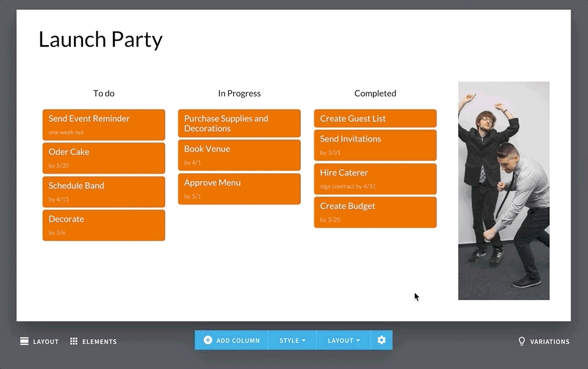
Task: Select the Oder Cake card
Action: click(x=104, y=158)
